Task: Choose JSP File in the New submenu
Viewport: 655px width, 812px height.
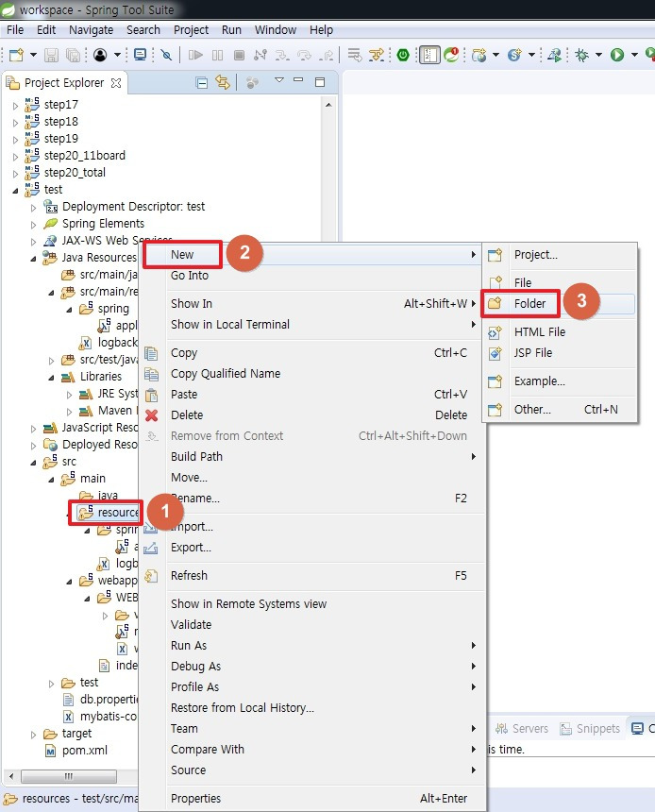Action: 561,353
